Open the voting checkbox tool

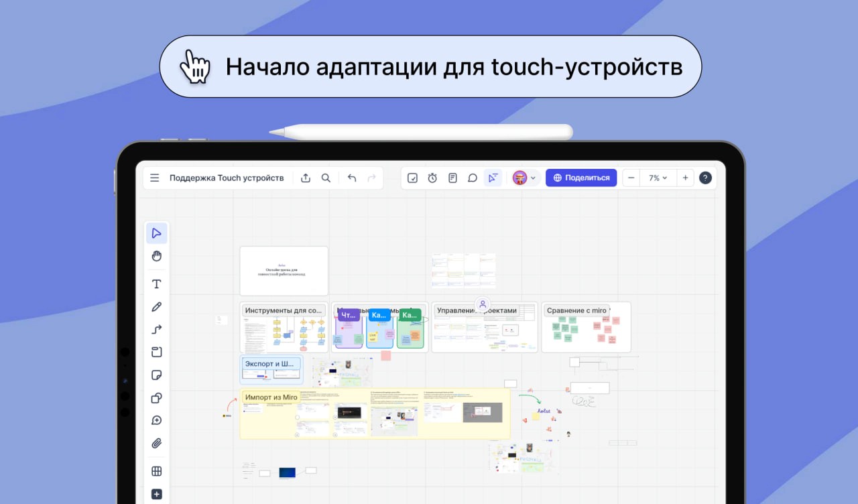pos(413,178)
